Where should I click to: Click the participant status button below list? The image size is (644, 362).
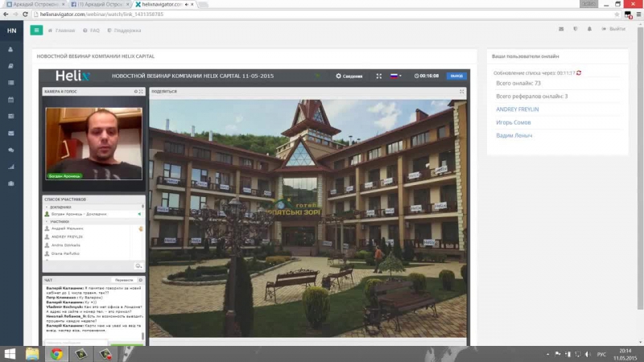[x=138, y=266]
